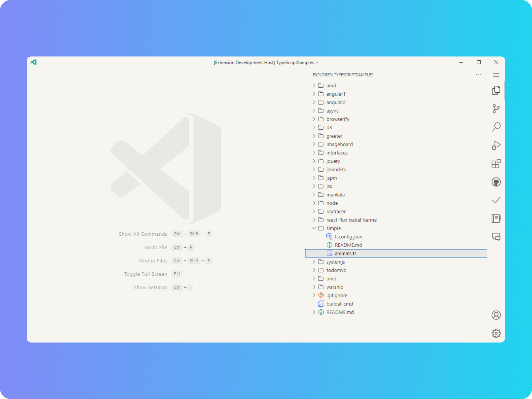Open the buildall.cmd file
Screen dimensions: 532x399
tap(396, 304)
